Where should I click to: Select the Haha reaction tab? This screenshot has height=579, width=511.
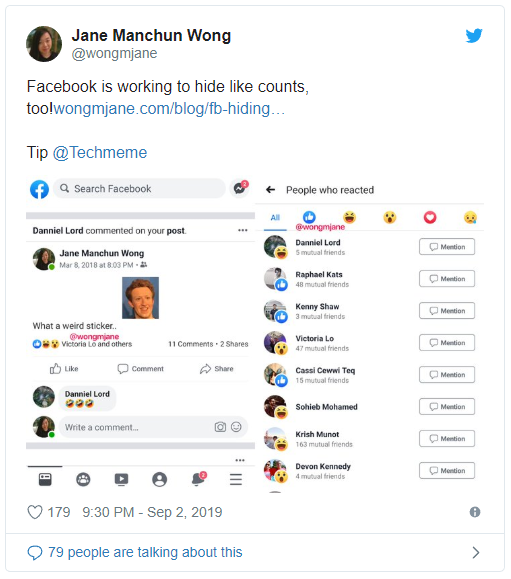[349, 217]
